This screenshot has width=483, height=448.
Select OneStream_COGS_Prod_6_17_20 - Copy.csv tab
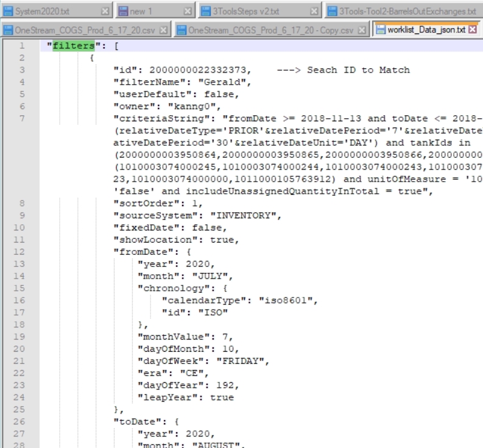coord(270,30)
